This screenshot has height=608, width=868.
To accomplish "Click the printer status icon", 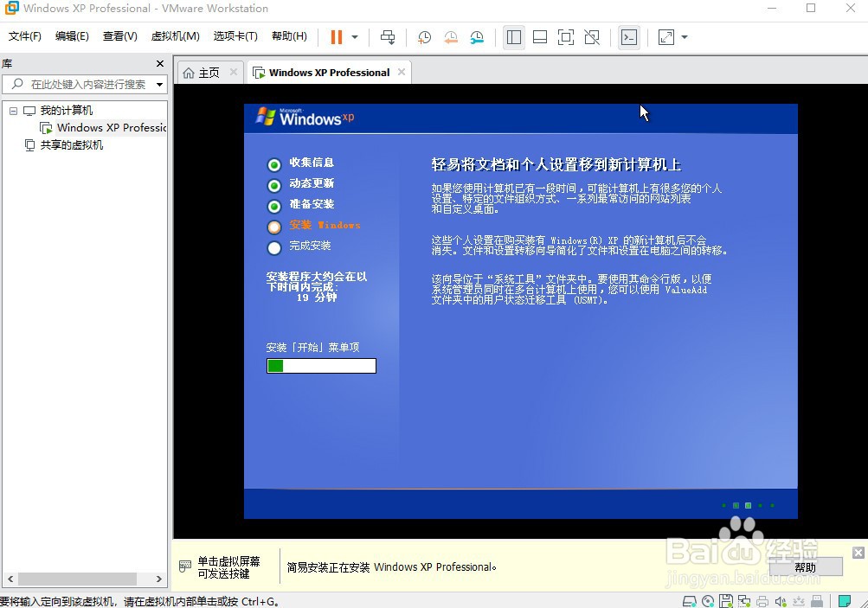I will coord(762,601).
